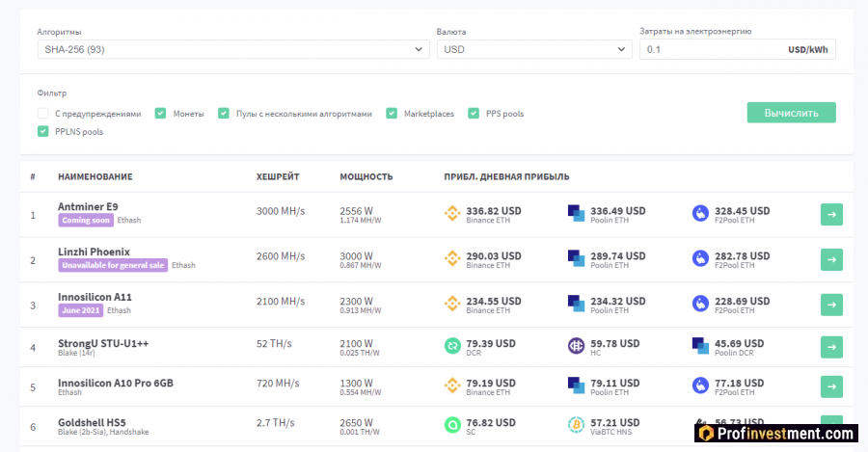Click the 76.82 USD SC profit value
The image size is (868, 452).
point(491,423)
